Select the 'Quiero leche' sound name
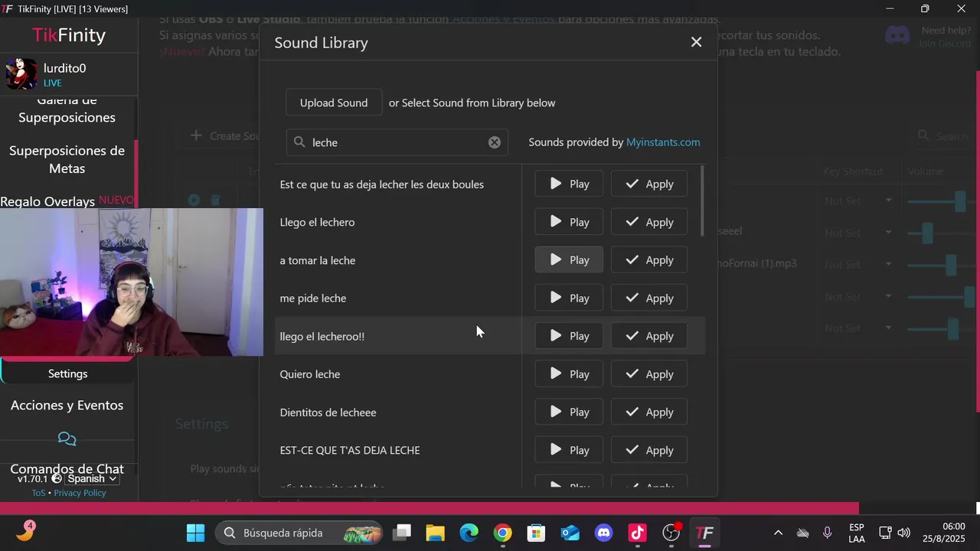Viewport: 980px width, 551px height. pyautogui.click(x=310, y=374)
